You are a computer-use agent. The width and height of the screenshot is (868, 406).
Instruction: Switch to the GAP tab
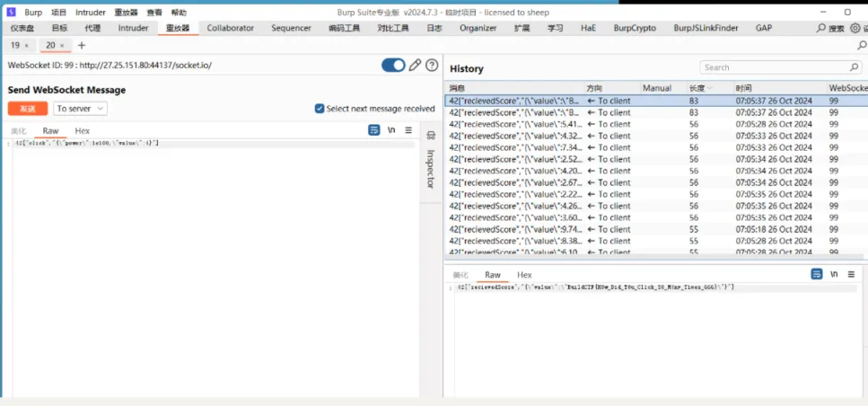(763, 28)
